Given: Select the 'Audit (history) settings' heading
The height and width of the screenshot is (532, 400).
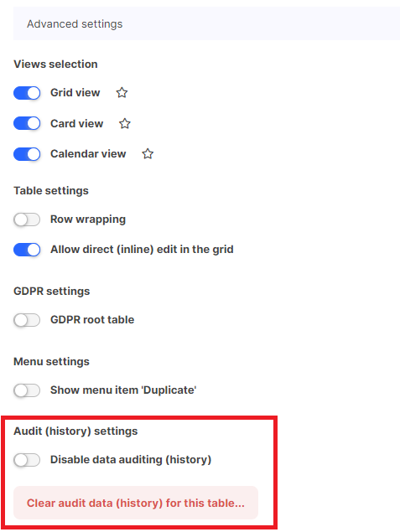Looking at the screenshot, I should point(75,431).
